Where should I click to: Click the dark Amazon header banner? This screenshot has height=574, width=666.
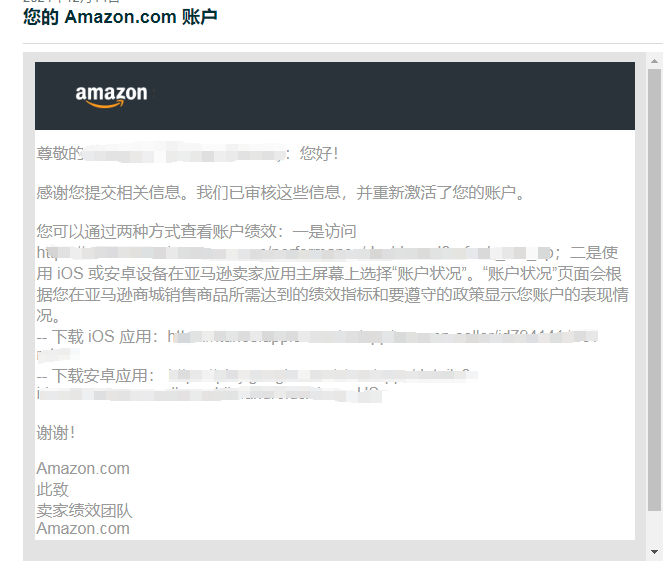(335, 96)
